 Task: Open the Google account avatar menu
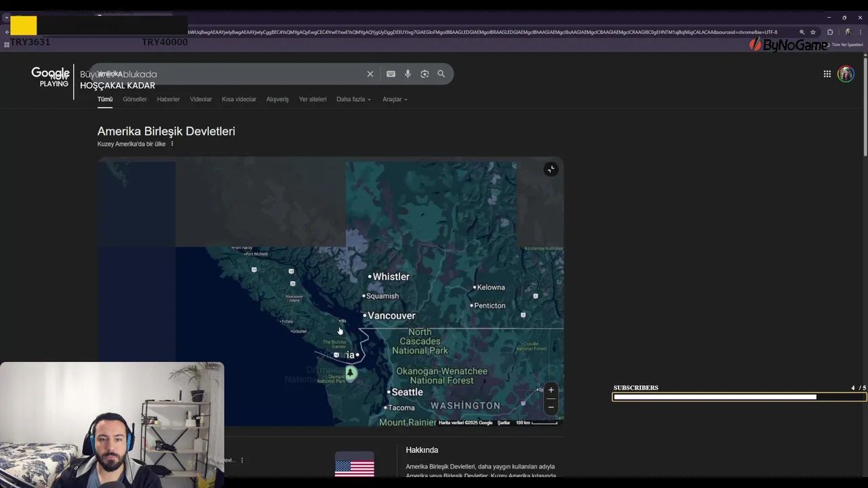pyautogui.click(x=846, y=74)
